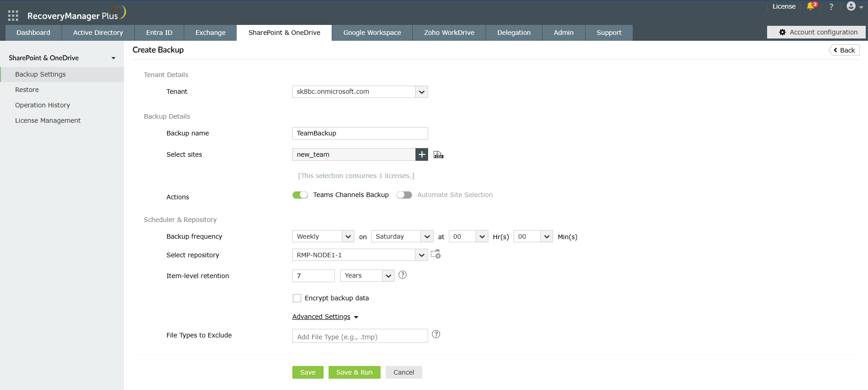Click the retention number input field
The height and width of the screenshot is (390, 868).
[314, 275]
